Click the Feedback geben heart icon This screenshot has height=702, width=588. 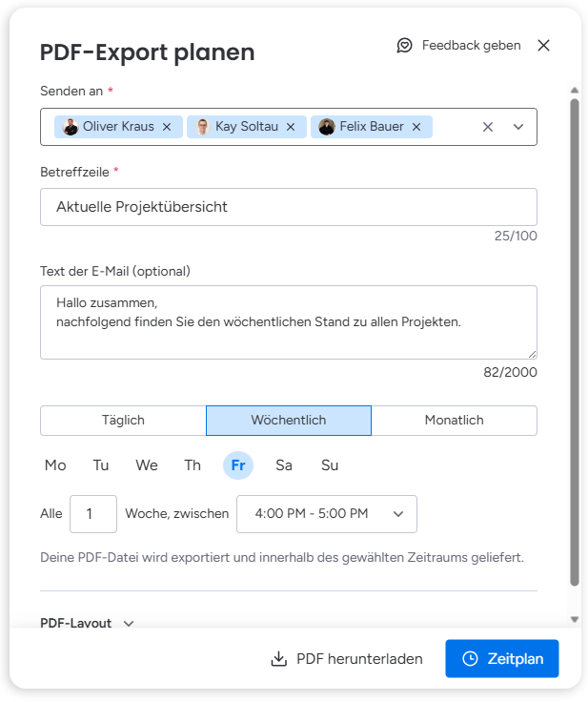404,46
